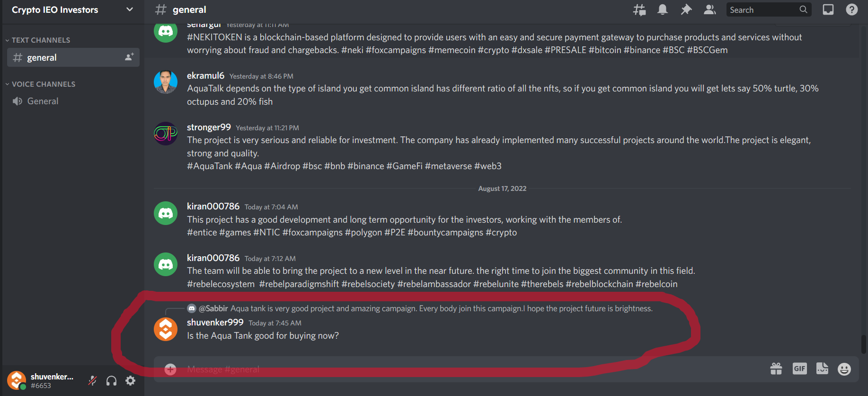Toggle headphones deafen
868x396 pixels.
pos(112,380)
